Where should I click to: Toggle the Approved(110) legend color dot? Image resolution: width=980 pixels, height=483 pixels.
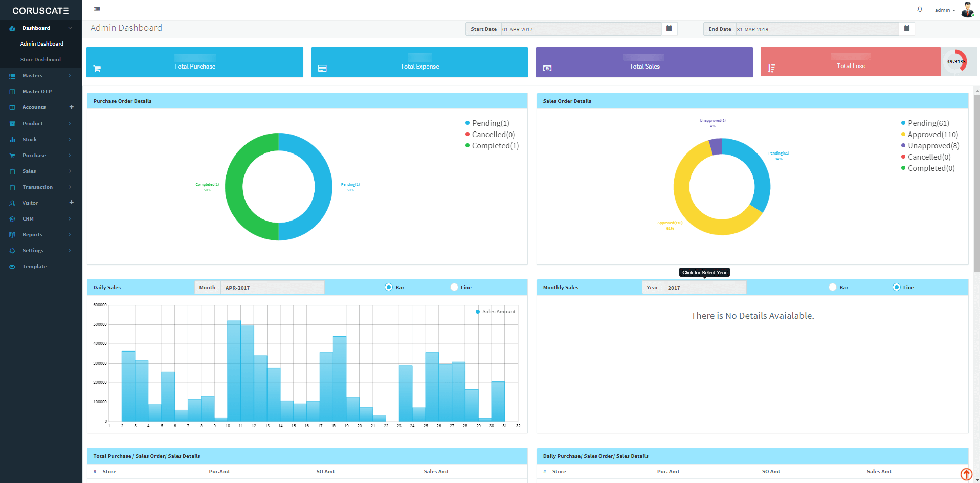click(903, 135)
